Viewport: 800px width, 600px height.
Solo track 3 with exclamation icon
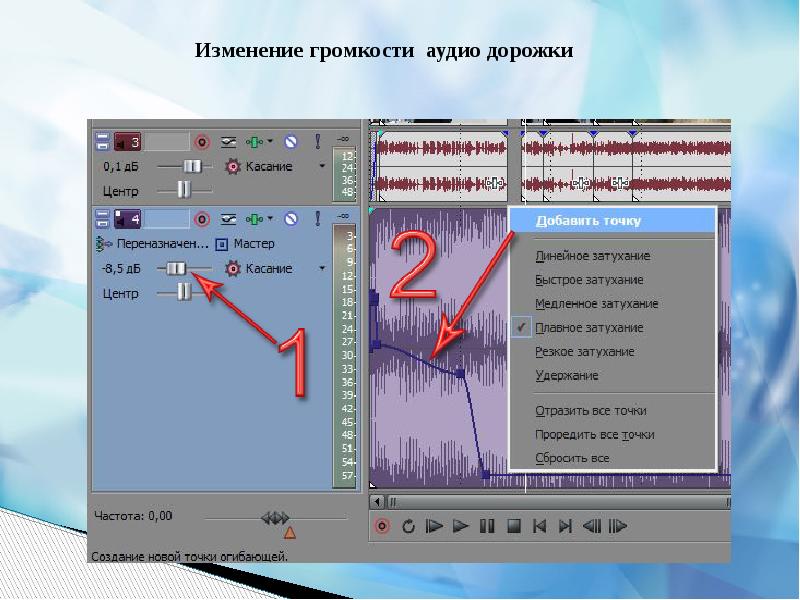(317, 142)
